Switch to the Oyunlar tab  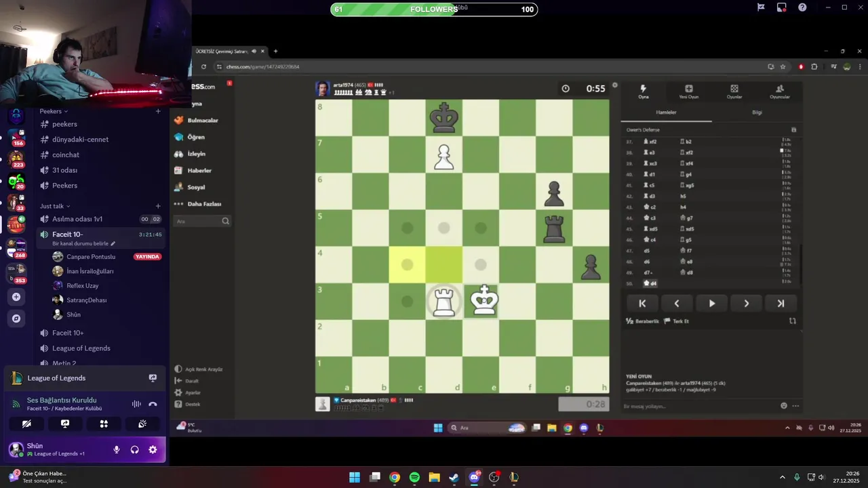tap(734, 91)
